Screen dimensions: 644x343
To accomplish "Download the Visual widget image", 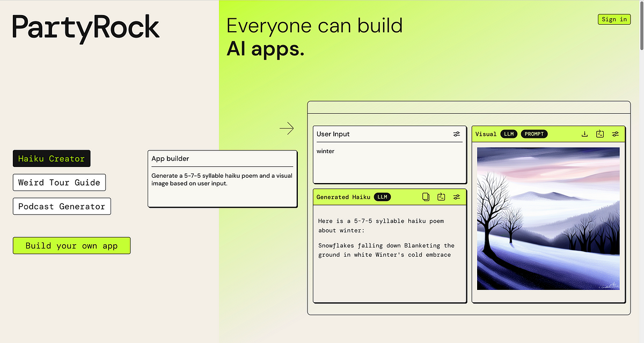I will [585, 134].
